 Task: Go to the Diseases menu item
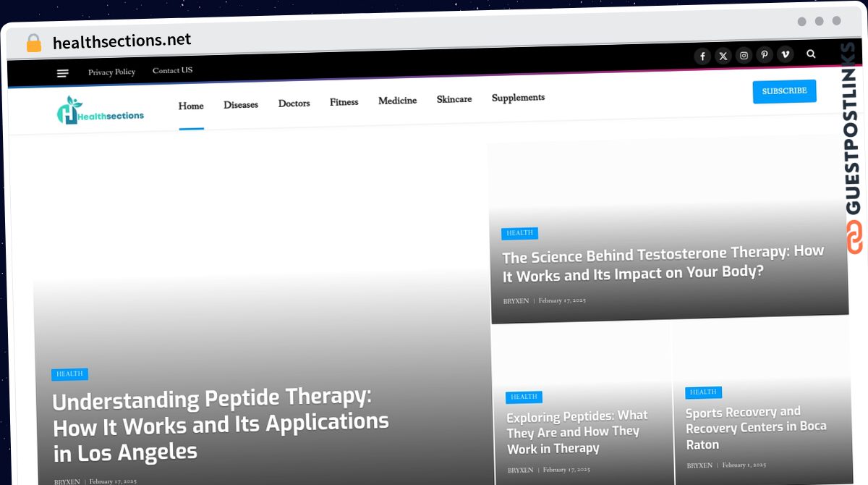[x=241, y=104]
